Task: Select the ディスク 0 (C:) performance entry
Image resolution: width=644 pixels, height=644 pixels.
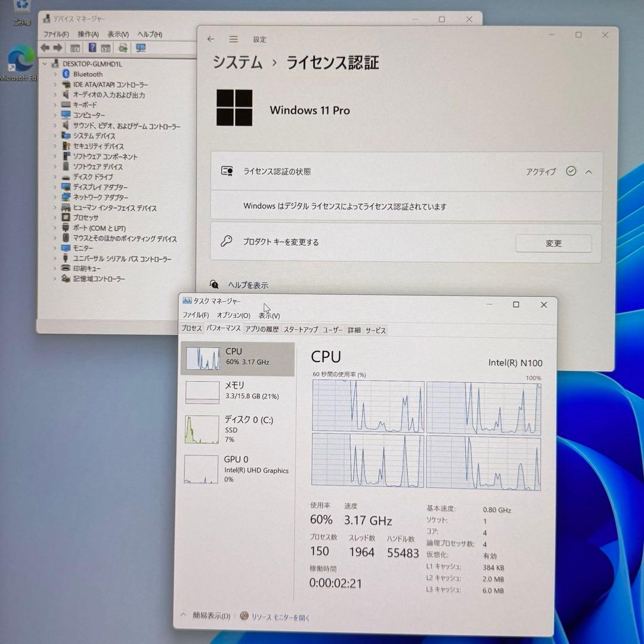Action: (x=237, y=429)
